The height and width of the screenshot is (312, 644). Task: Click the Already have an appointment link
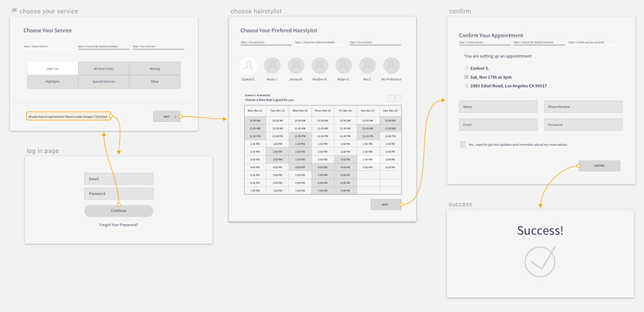pyautogui.click(x=68, y=116)
